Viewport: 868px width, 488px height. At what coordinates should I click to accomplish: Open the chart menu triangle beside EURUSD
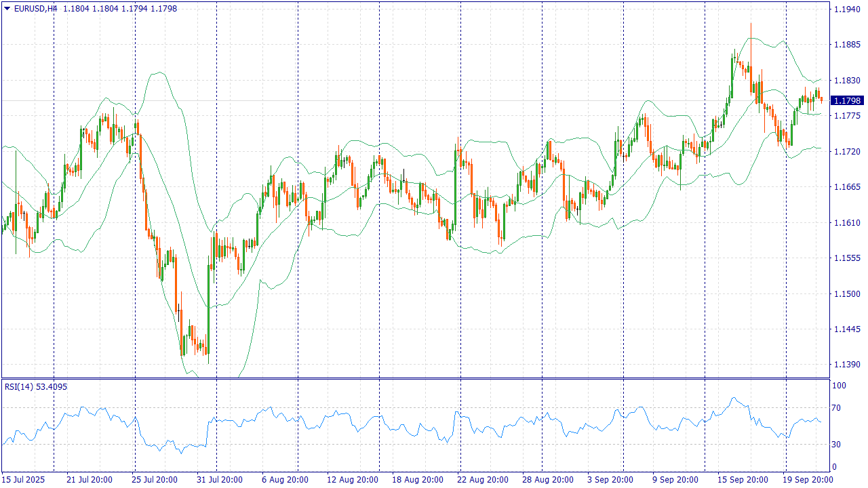(x=7, y=8)
